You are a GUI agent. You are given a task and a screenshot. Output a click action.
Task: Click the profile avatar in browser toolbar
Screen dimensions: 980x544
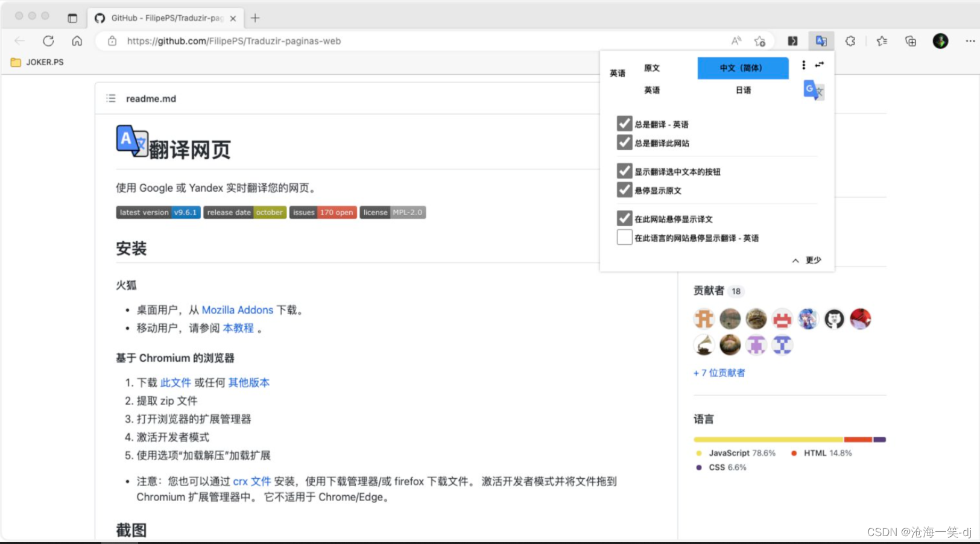940,41
